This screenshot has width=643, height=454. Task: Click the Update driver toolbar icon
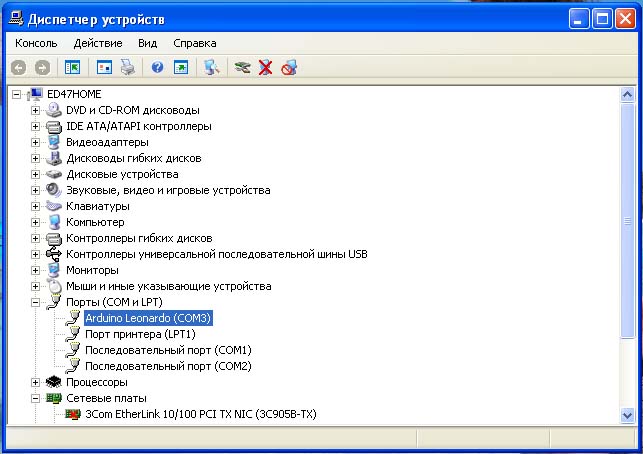point(241,67)
